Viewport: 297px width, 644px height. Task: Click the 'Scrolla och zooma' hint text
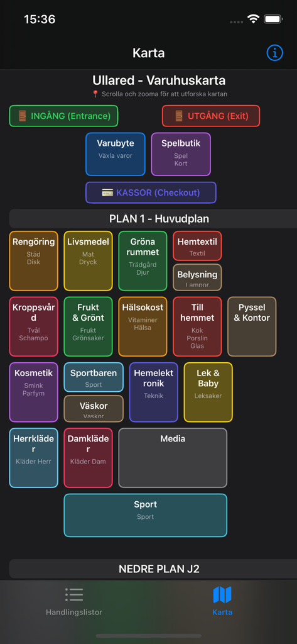159,94
